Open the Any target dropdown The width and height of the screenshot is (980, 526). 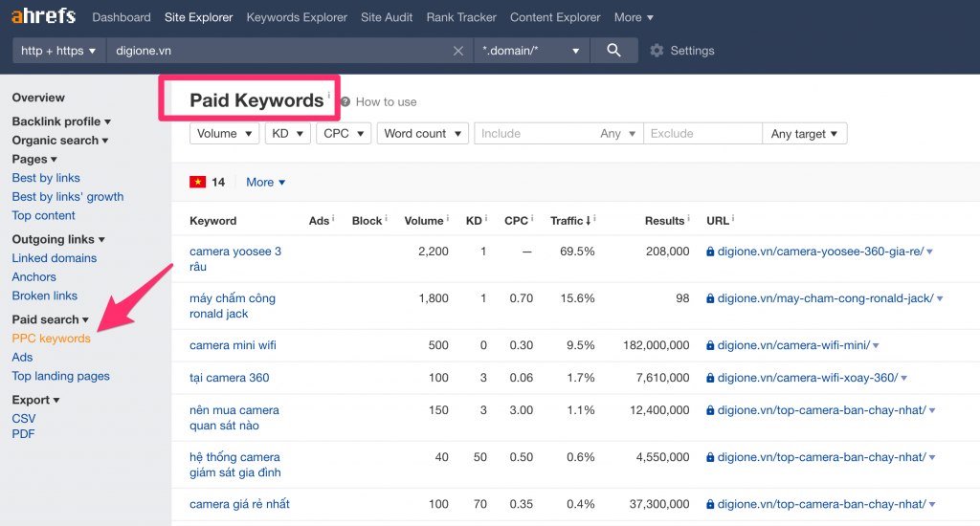(x=804, y=134)
